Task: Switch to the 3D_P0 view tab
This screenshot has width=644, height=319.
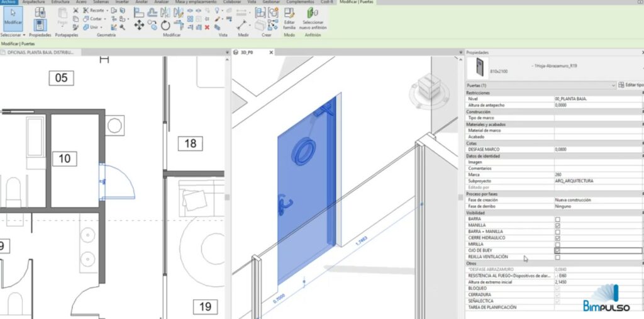Action: [245, 52]
